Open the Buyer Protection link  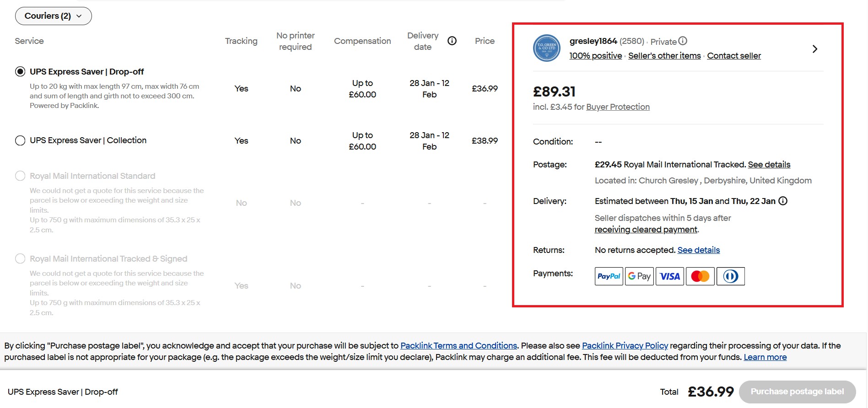pyautogui.click(x=618, y=107)
